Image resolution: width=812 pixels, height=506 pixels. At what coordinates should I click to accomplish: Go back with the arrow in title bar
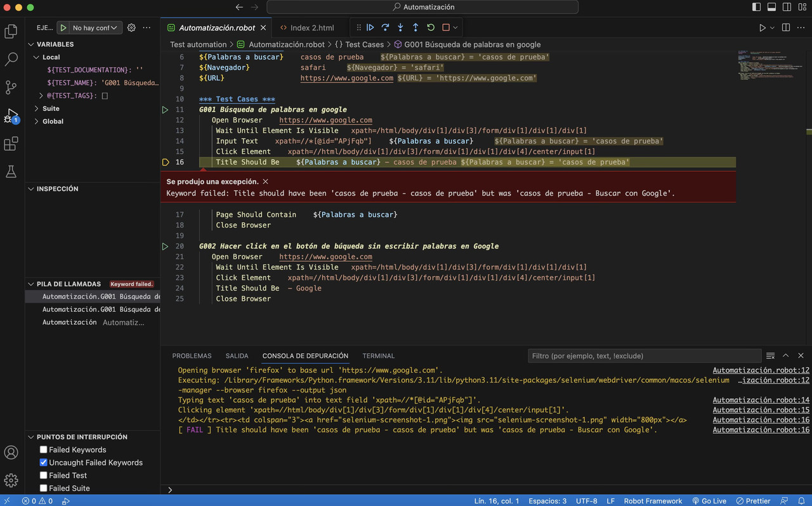tap(239, 7)
